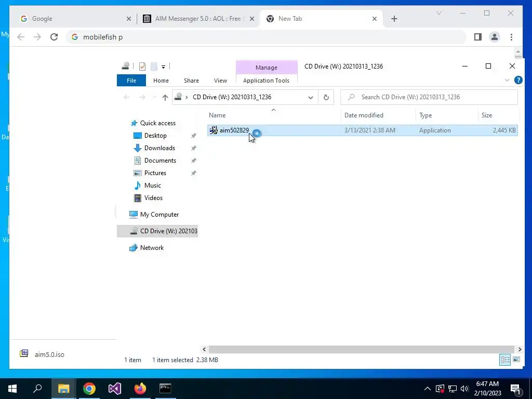Open the Windows Start menu
The image size is (532, 399).
coord(12,389)
